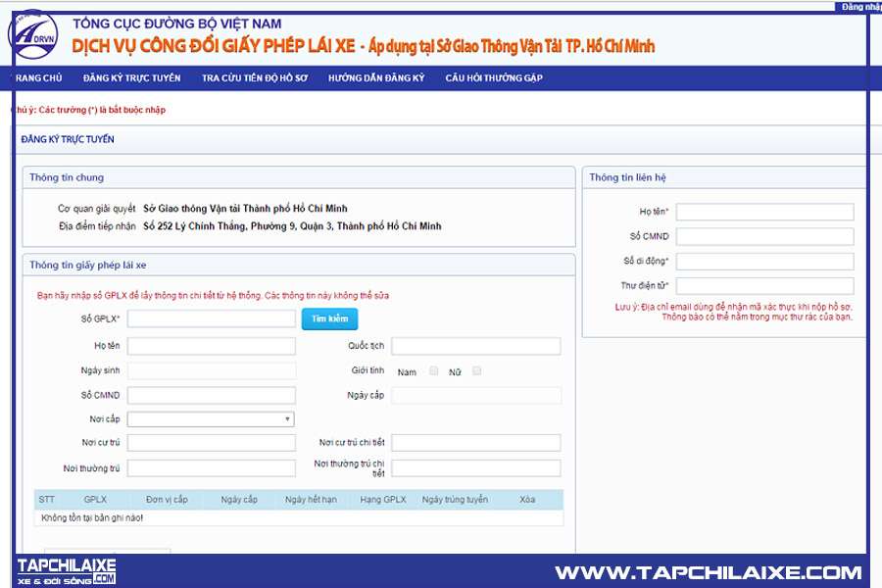The height and width of the screenshot is (588, 882).
Task: Open CÂU HỎI THƯỜNG GẶP menu
Action: 494,78
